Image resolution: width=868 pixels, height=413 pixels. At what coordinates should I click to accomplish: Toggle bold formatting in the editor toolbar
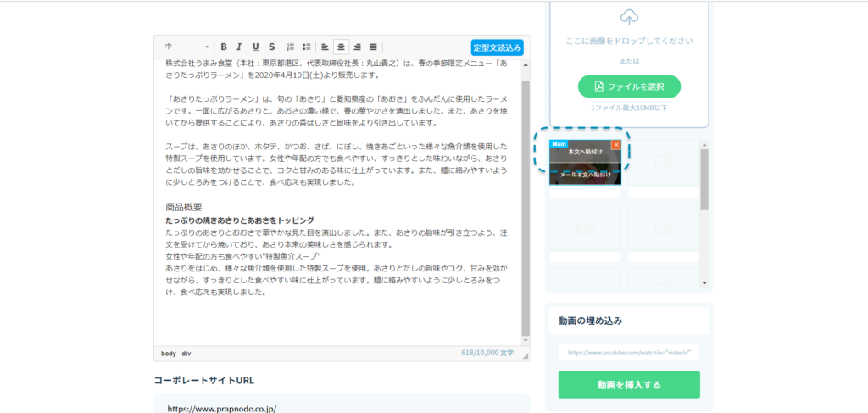pyautogui.click(x=224, y=47)
